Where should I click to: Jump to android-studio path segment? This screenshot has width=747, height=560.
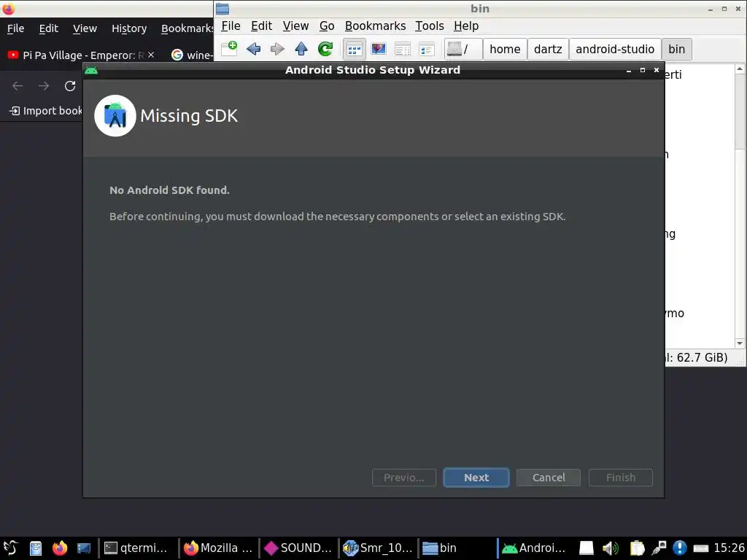(x=614, y=49)
